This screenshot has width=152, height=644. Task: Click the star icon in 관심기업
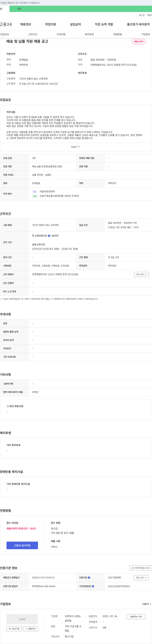click(10, 629)
